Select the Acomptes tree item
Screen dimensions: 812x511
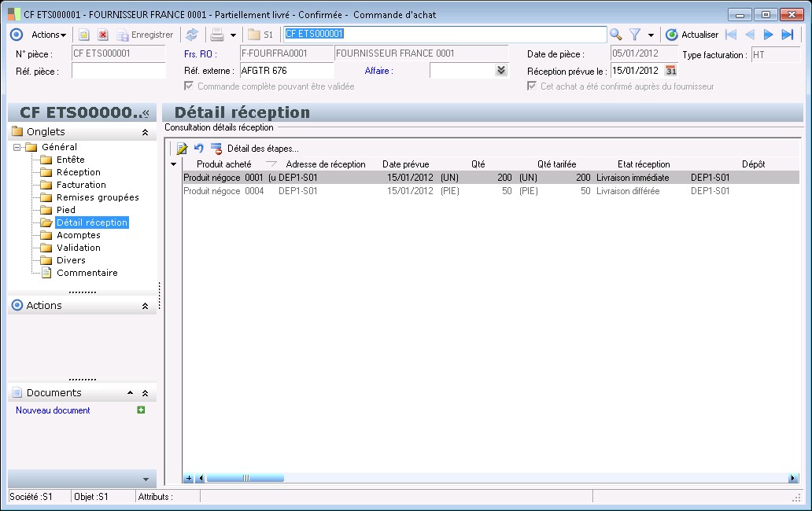[x=78, y=235]
